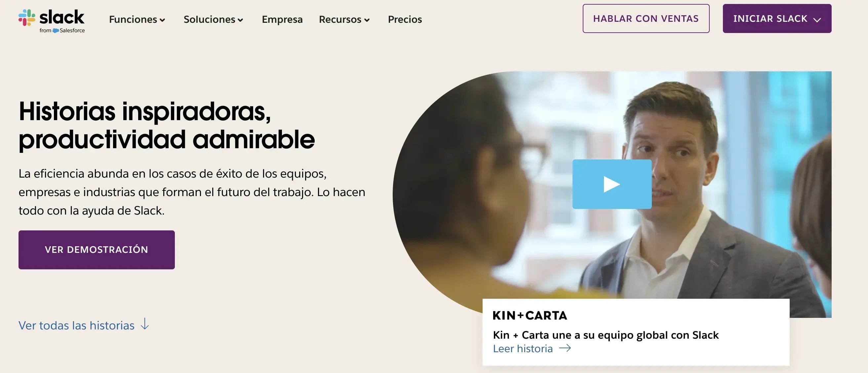Click the chevron next to Funciones
868x373 pixels.
coord(162,20)
